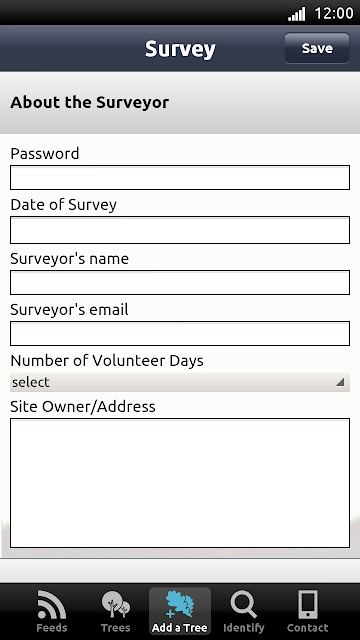The width and height of the screenshot is (360, 640).
Task: Focus the Password input field
Action: [x=180, y=178]
